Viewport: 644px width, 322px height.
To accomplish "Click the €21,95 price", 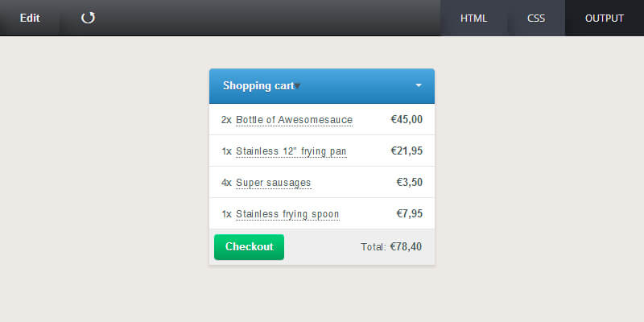I will (x=407, y=151).
